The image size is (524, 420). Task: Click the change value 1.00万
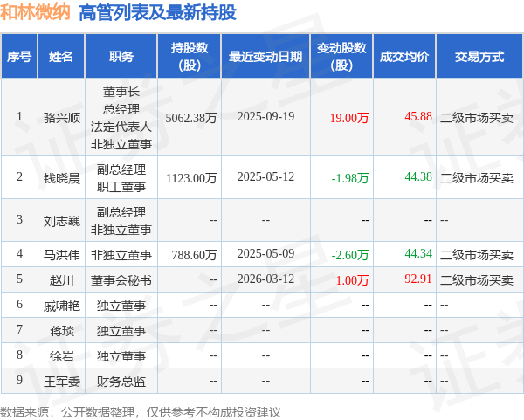(352, 280)
